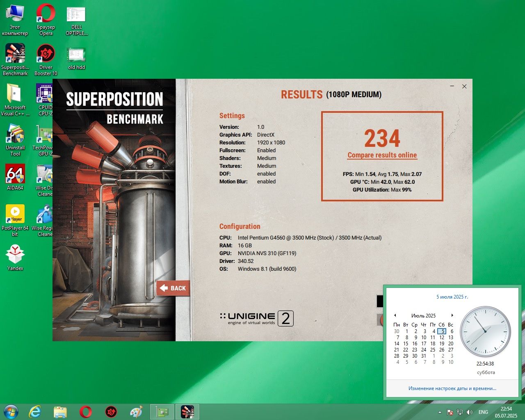
Task: Open the Compare results online link
Action: click(382, 155)
